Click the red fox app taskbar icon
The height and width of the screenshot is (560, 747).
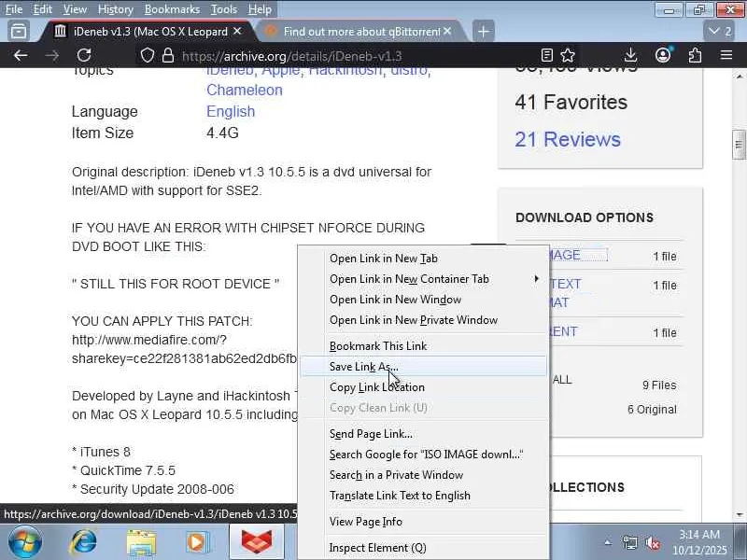point(257,542)
